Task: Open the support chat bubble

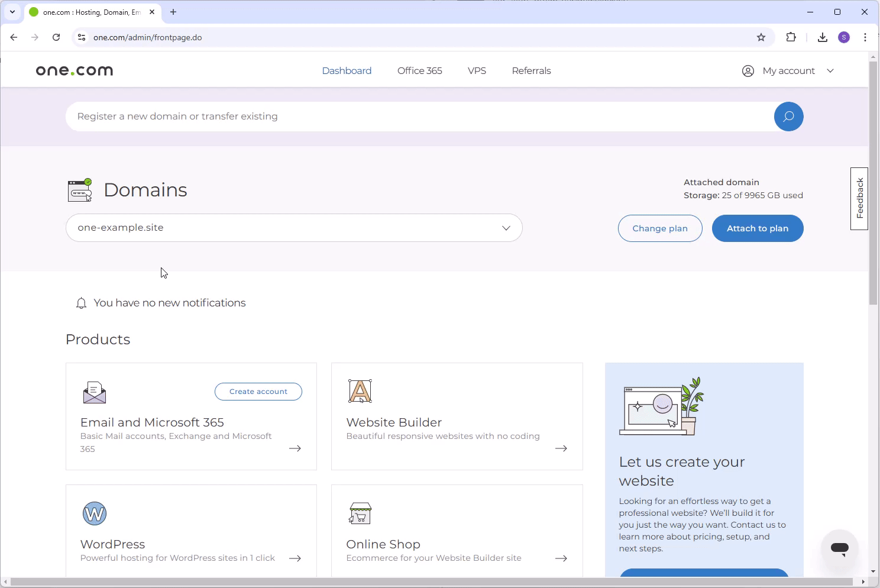Action: click(x=840, y=548)
